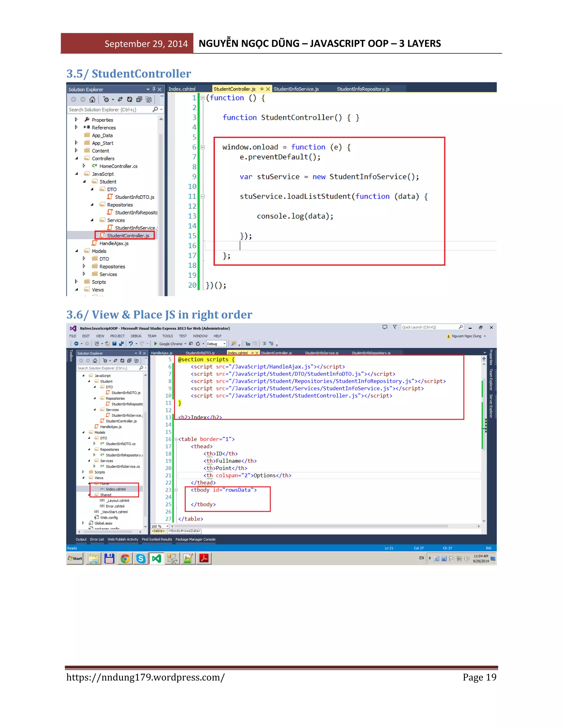Open the Error List panel
563x728 pixels.
click(x=97, y=539)
